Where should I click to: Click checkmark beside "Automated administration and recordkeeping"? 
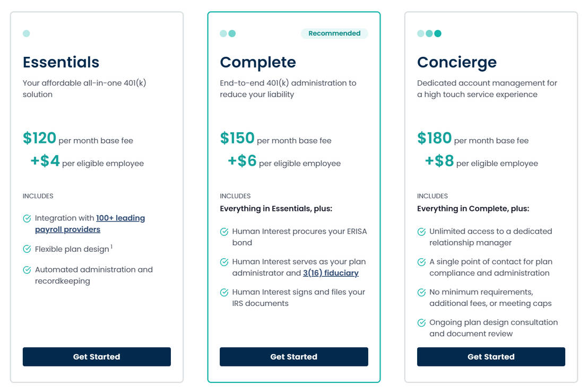coord(26,269)
